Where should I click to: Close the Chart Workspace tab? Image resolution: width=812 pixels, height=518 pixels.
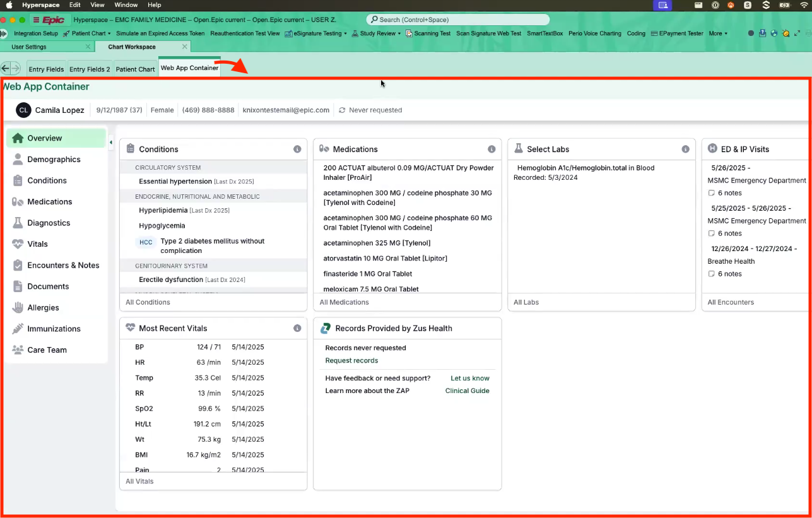(185, 47)
